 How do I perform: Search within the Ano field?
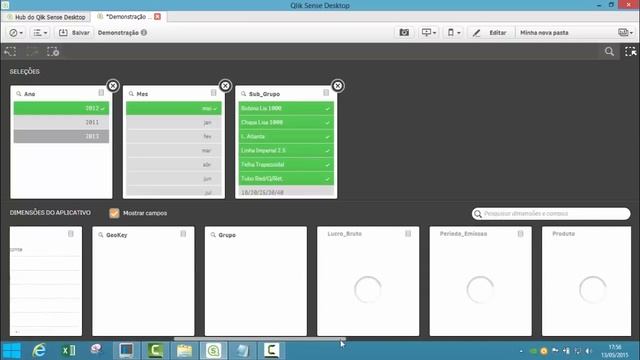(19, 94)
